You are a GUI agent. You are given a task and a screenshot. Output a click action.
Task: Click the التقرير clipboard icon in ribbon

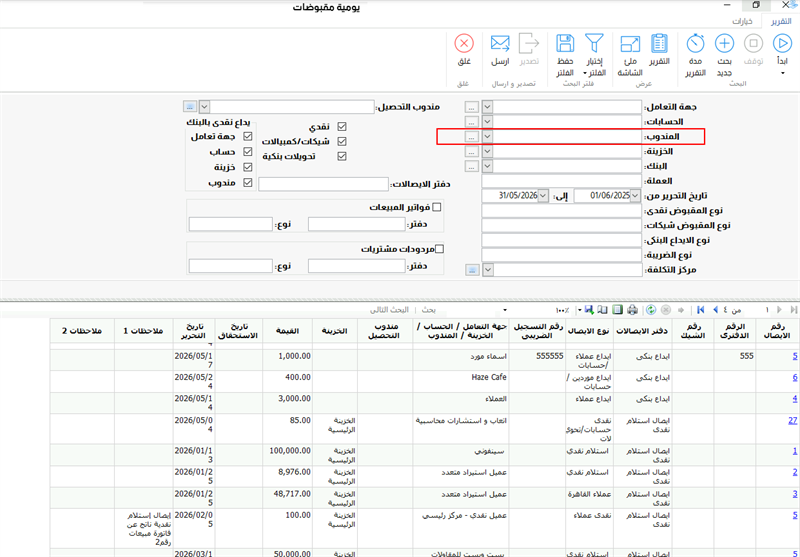[659, 44]
